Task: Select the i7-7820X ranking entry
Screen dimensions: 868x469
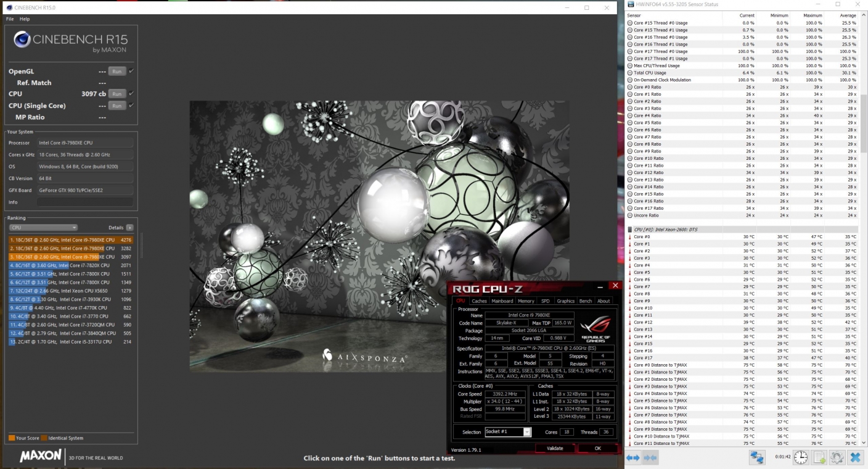Action: pos(71,265)
